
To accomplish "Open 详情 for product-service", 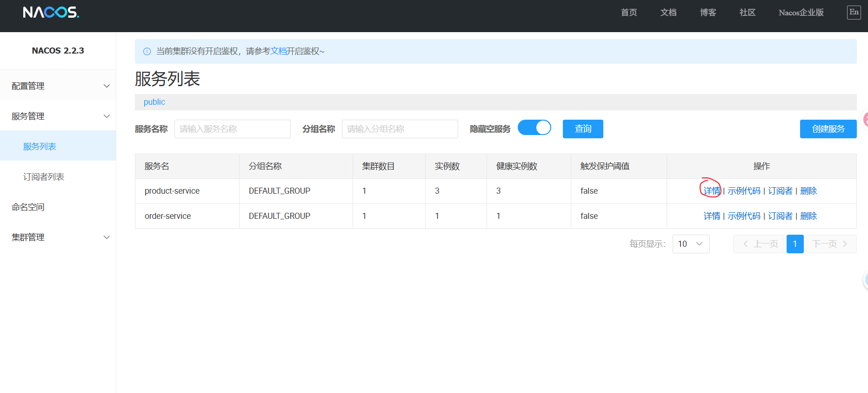I will [712, 191].
